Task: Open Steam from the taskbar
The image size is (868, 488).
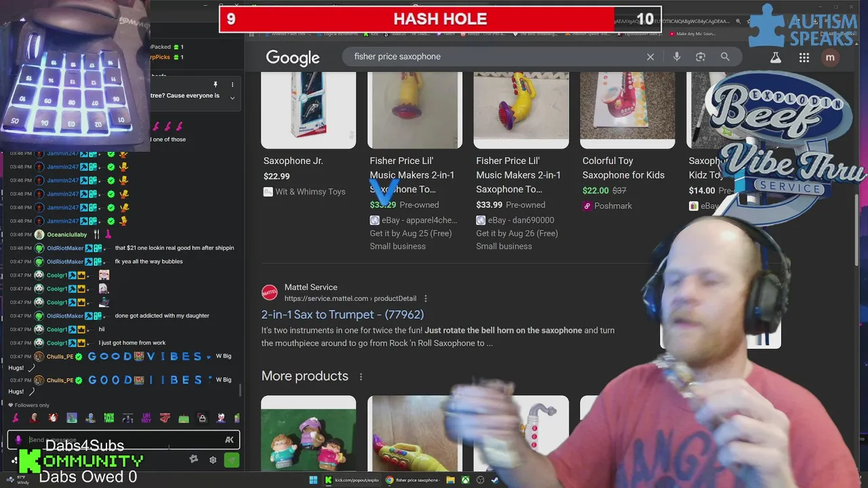Action: coord(495,481)
